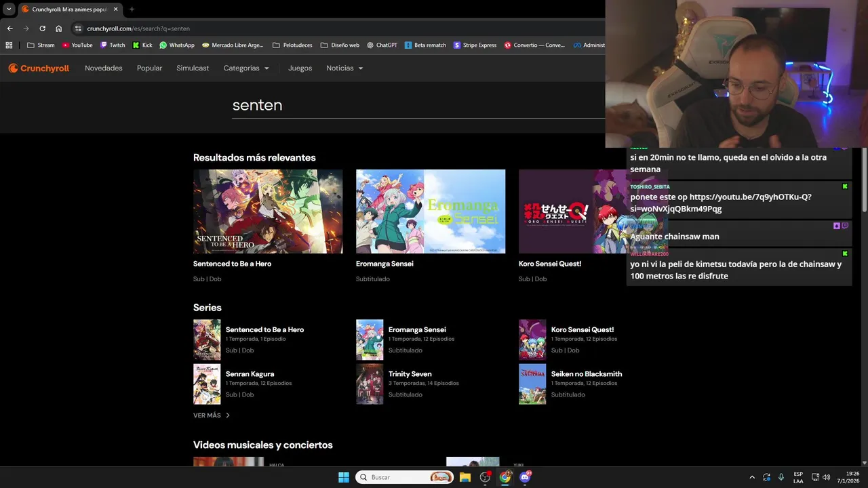This screenshot has width=868, height=488.
Task: Open the Kick bookmark
Action: [142, 45]
